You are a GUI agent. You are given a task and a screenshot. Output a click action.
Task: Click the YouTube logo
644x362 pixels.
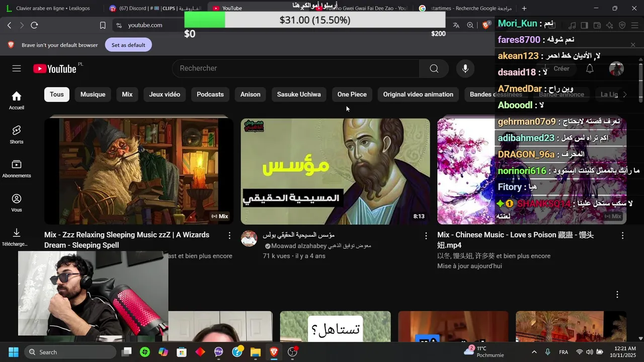coord(55,68)
